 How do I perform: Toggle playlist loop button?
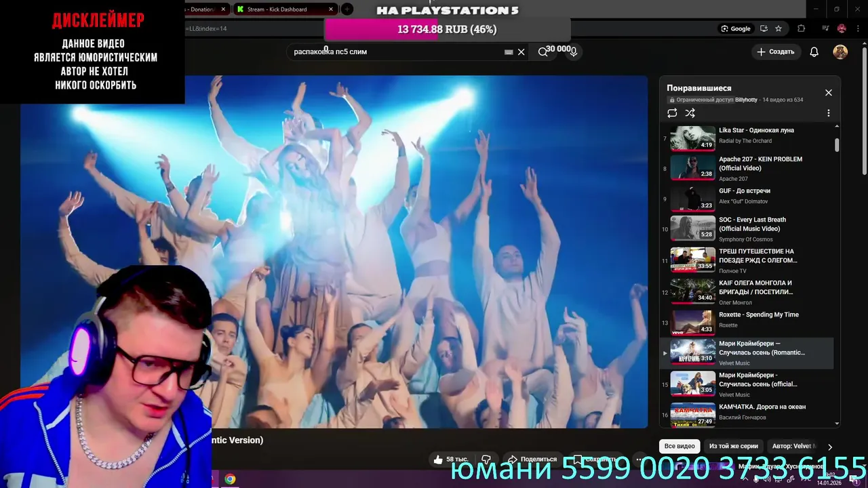click(x=672, y=113)
